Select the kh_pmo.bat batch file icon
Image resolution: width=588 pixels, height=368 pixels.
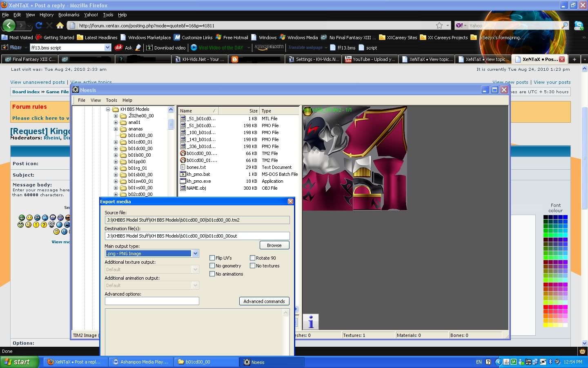pyautogui.click(x=183, y=174)
